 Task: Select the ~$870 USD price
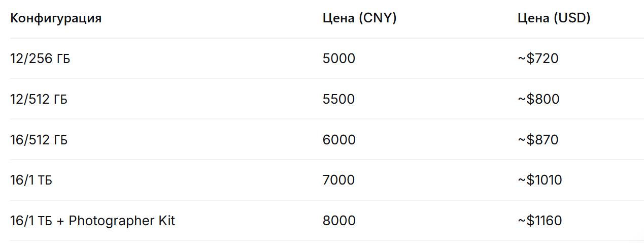[x=537, y=140]
